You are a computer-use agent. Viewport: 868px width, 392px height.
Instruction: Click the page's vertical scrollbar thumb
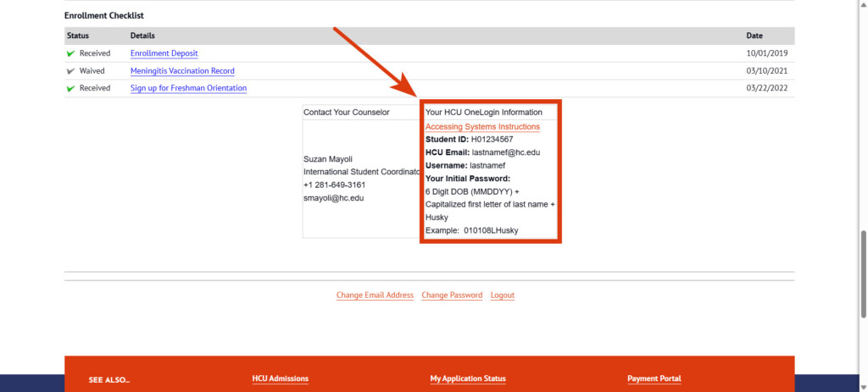click(x=864, y=274)
